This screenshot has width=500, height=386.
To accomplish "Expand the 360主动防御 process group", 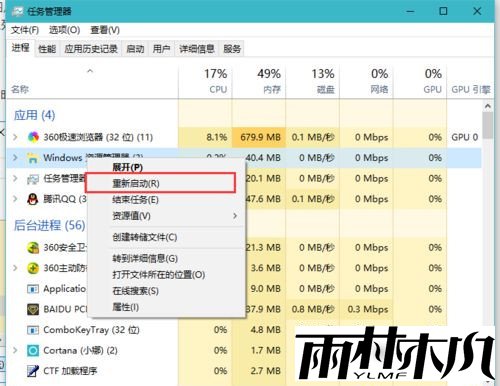I will click(15, 268).
